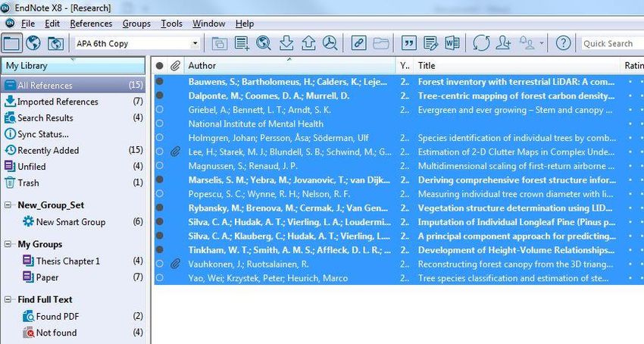This screenshot has width=644, height=344.
Task: Collapse the My Groups group set
Action: [8, 244]
